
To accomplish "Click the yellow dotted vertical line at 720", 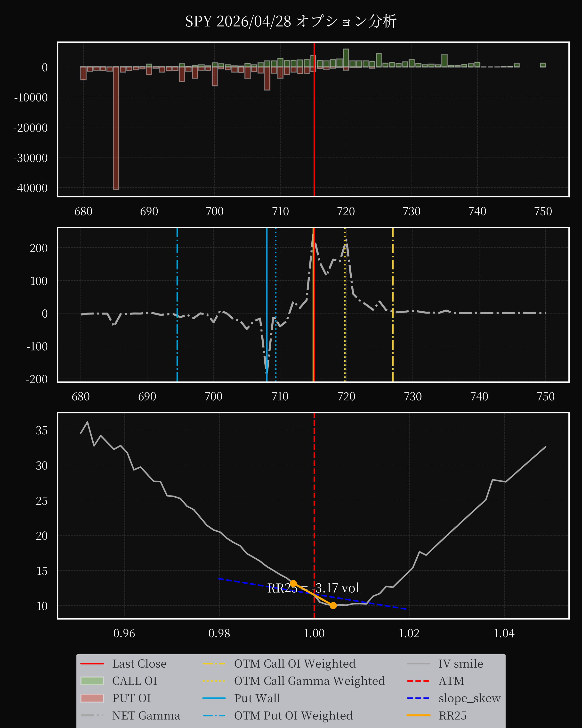I will (345, 305).
